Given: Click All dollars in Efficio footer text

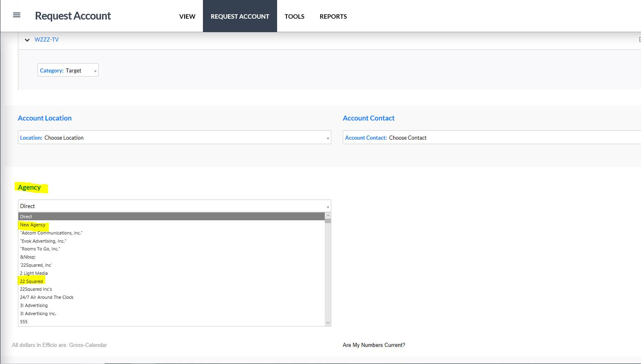Looking at the screenshot, I should [59, 345].
